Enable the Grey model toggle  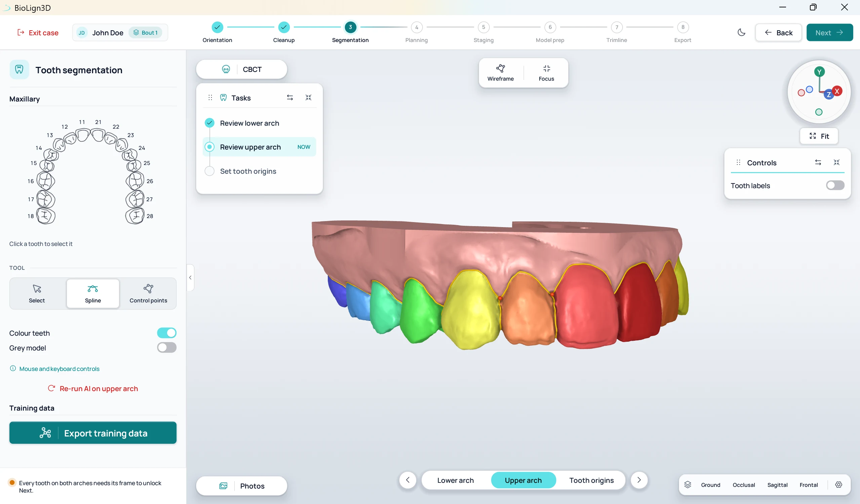(x=166, y=347)
